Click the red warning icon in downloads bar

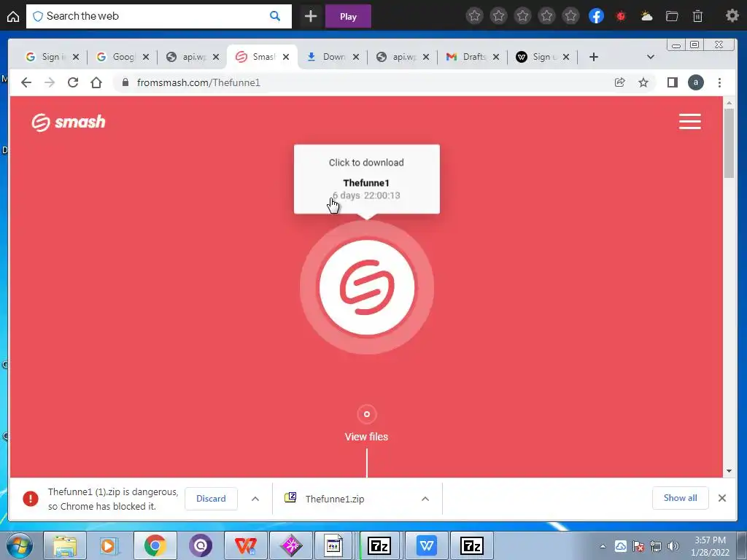tap(31, 499)
